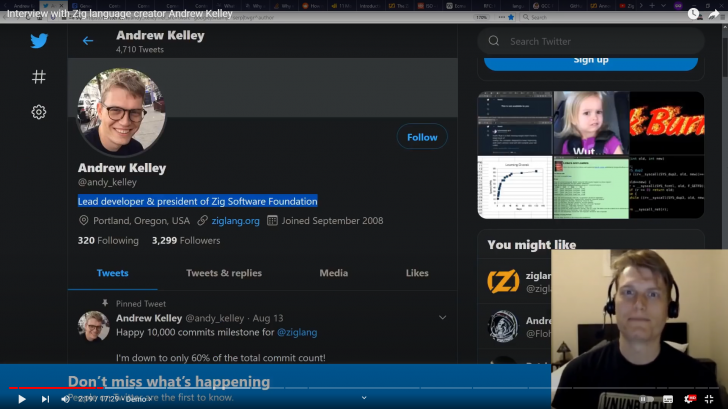Click the 170% zoom indicator
Viewport: 728px width, 409px height.
tap(481, 17)
